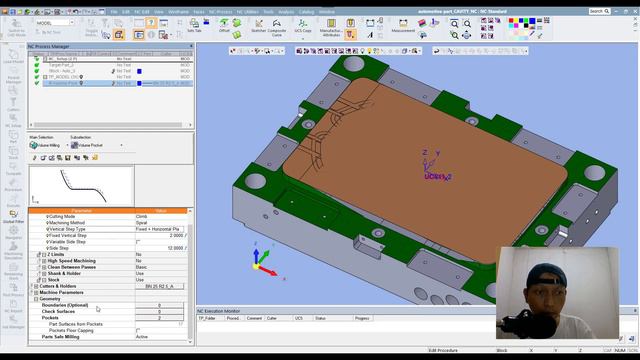This screenshot has height=360, width=640.
Task: Click the highlighted orange shield icon in ribbon
Action: point(350,35)
